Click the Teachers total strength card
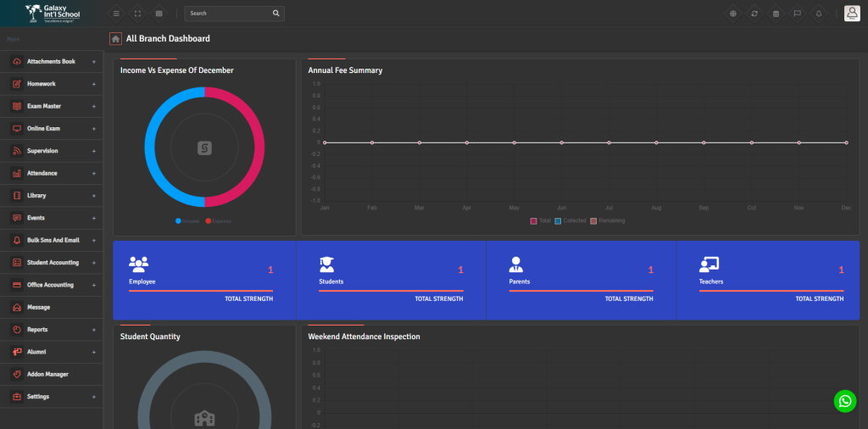868x429 pixels. [771, 280]
